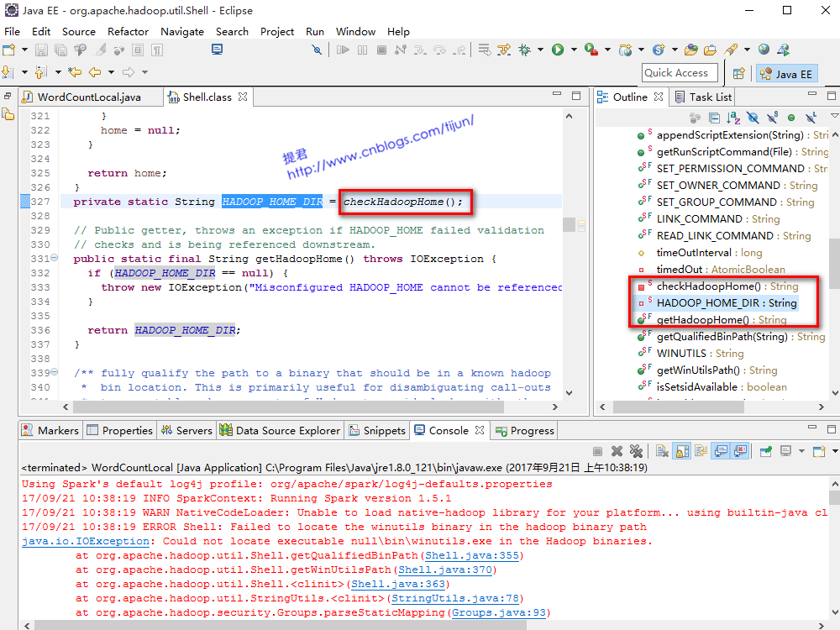
Task: Toggle Hide Static Members in Outline
Action: click(772, 118)
